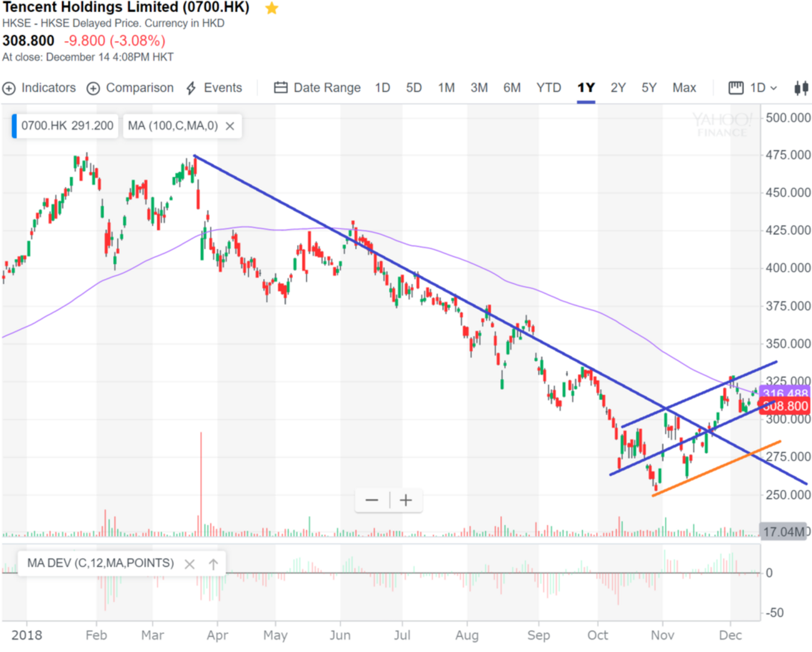Click the 0700.HK 291.200 legend label
Viewport: 812px width, 652px height.
pos(67,126)
